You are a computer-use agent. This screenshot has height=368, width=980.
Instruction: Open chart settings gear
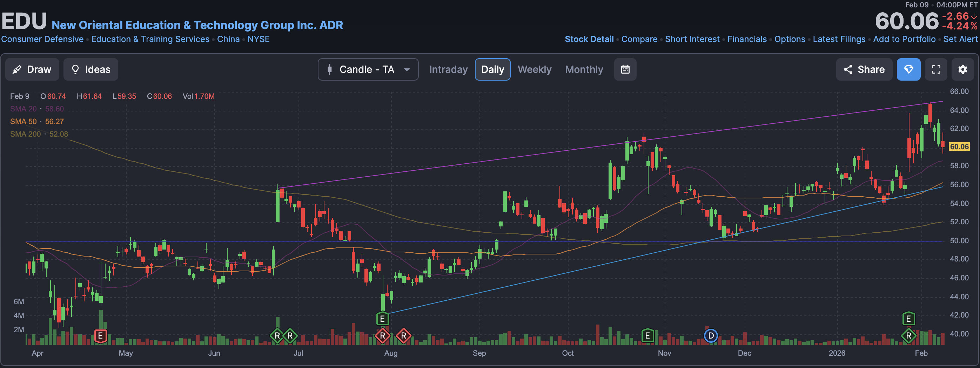962,69
